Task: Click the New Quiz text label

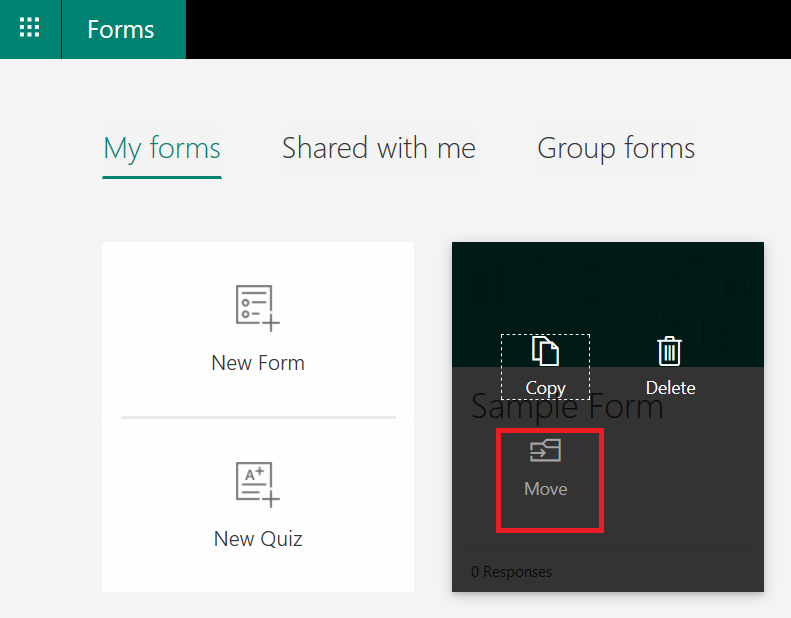Action: [x=258, y=539]
